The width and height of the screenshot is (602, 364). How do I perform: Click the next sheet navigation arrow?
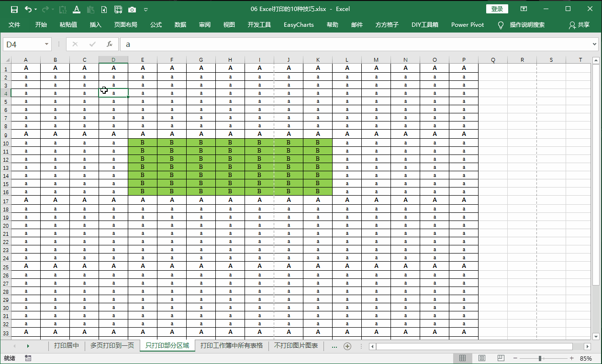click(x=28, y=346)
